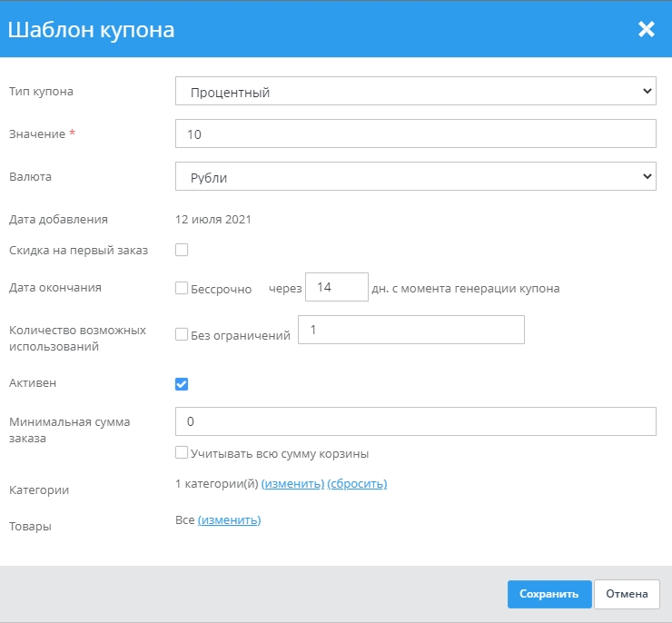Open изменить link in the Товары row
This screenshot has width=672, height=623.
click(229, 520)
